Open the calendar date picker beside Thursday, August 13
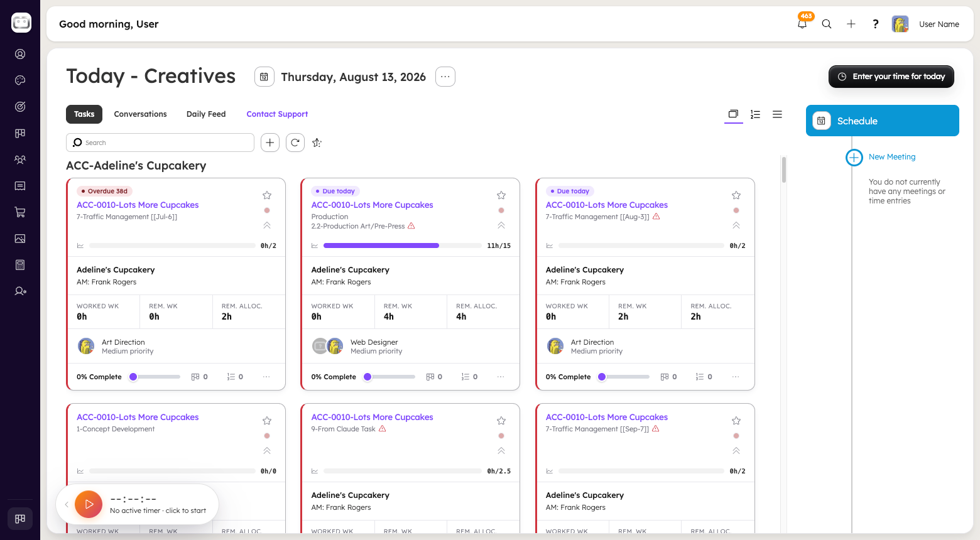 [264, 77]
